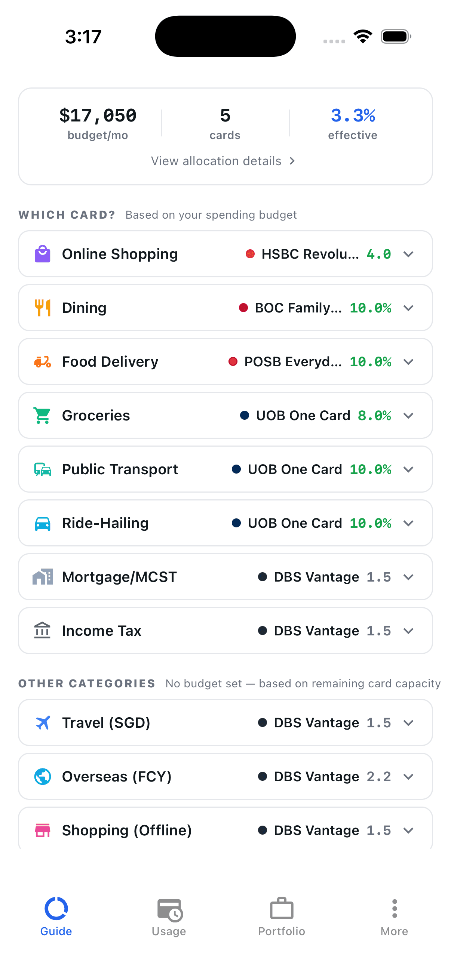Tap the $17,050 monthly budget amount
The height and width of the screenshot is (980, 451).
(98, 115)
